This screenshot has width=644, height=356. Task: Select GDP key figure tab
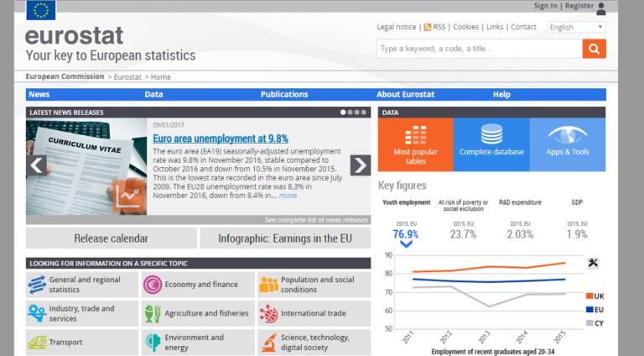577,202
